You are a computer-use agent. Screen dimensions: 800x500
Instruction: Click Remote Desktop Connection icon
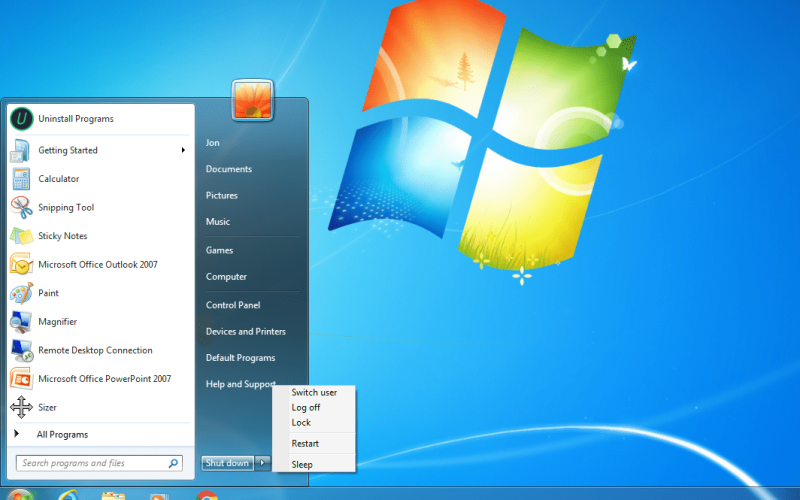[21, 351]
